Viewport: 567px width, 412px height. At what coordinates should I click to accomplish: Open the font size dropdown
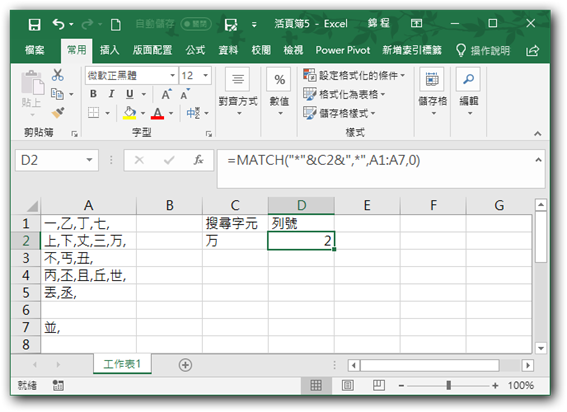point(206,75)
